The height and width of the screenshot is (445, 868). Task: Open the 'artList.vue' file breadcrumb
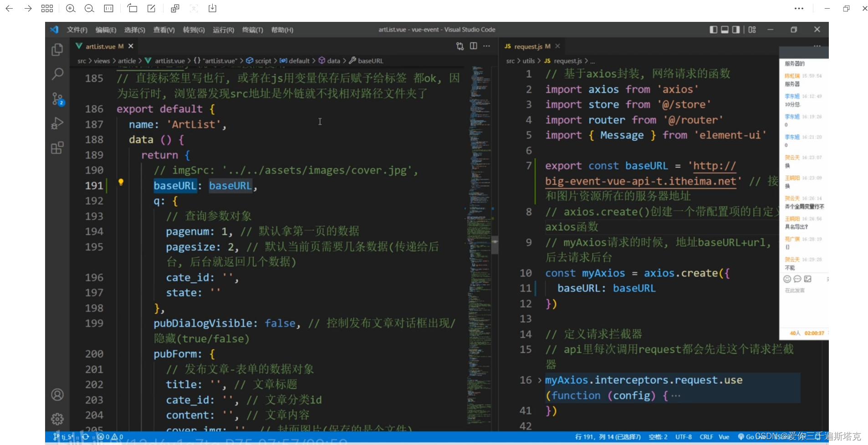click(x=165, y=61)
